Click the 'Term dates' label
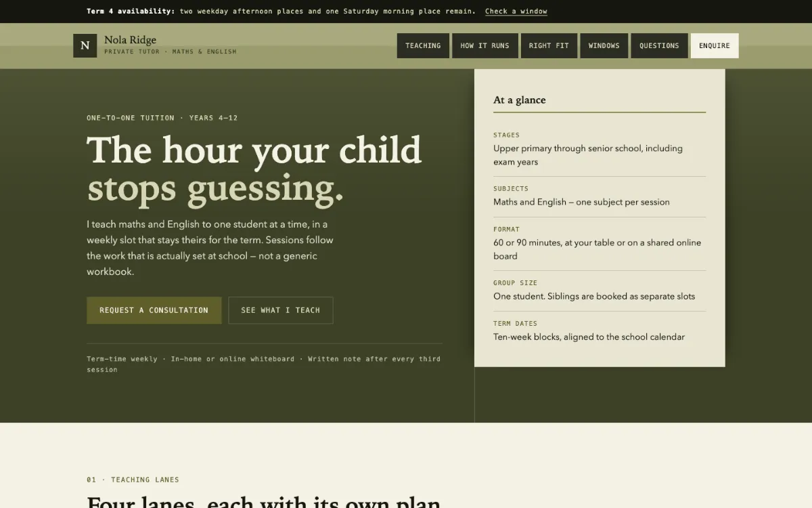812x508 pixels. [515, 323]
